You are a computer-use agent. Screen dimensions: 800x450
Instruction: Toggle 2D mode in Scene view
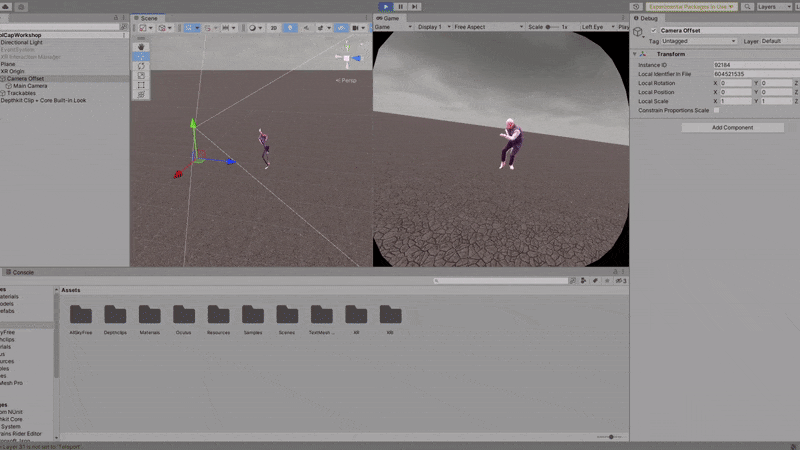(x=274, y=28)
